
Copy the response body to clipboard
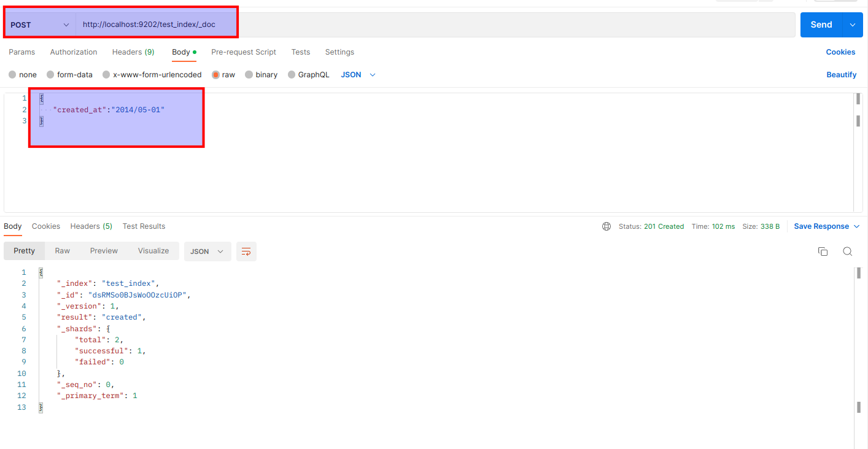click(x=823, y=251)
